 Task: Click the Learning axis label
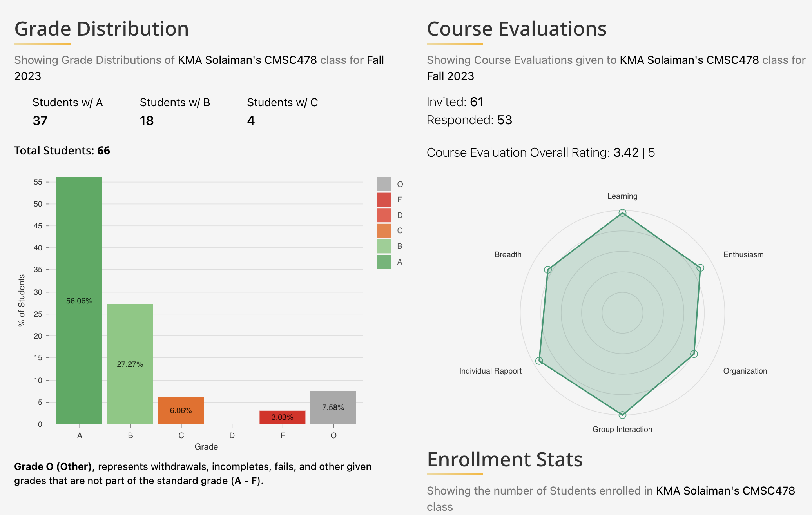(x=622, y=196)
